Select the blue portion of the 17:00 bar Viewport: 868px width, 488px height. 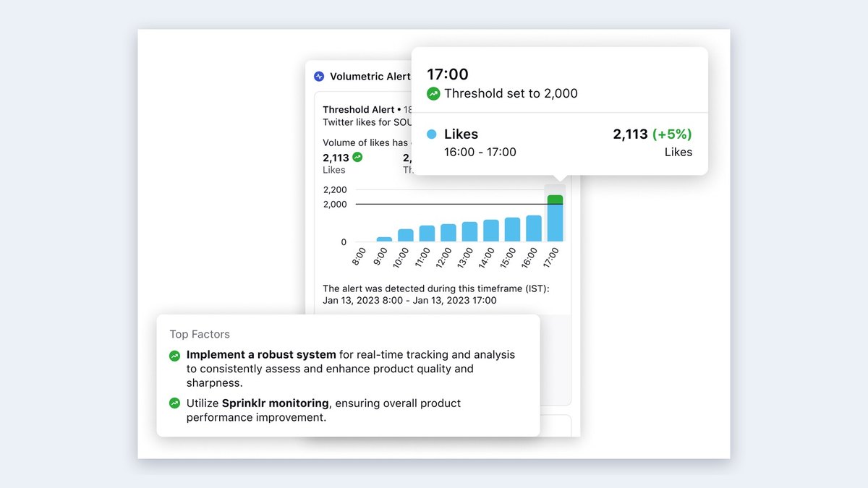pyautogui.click(x=555, y=223)
